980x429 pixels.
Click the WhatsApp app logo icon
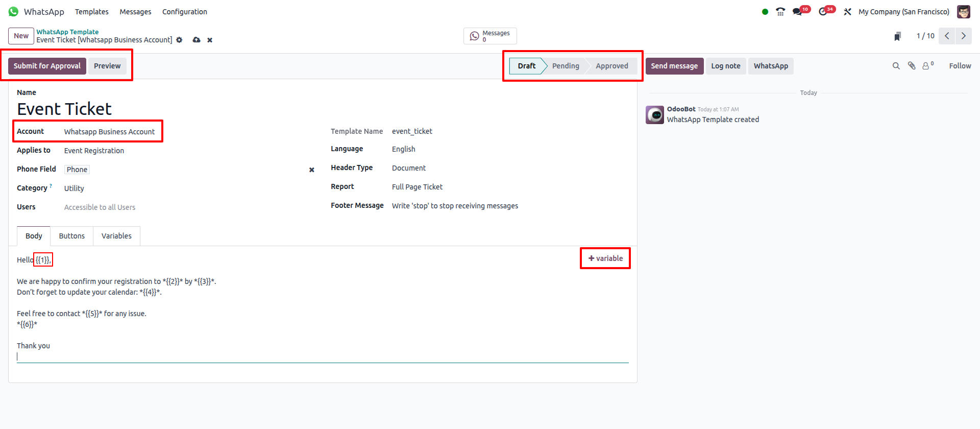[13, 12]
